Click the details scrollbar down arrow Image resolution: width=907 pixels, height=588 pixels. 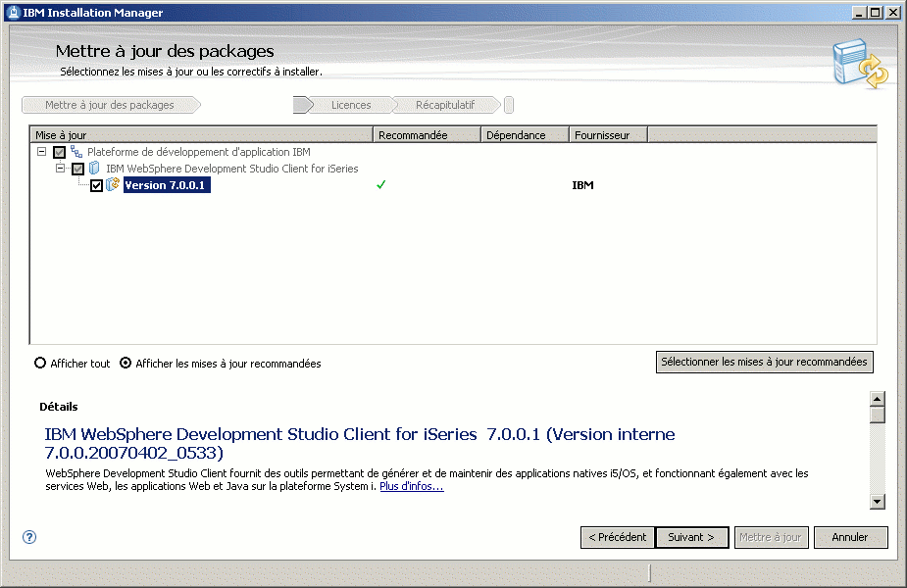[x=877, y=502]
